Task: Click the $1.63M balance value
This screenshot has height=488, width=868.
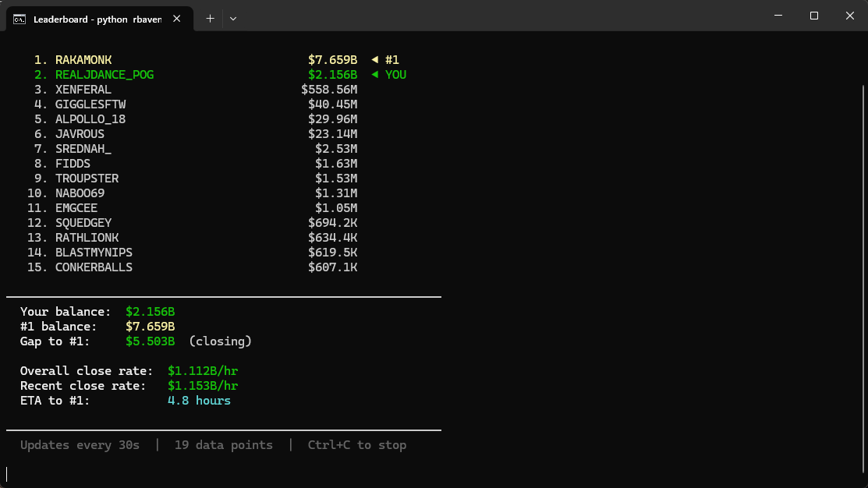Action: coord(336,164)
